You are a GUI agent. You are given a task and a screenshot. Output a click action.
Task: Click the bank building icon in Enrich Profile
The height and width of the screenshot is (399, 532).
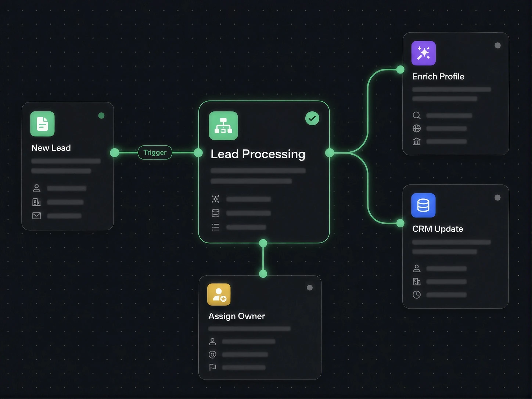pos(417,141)
